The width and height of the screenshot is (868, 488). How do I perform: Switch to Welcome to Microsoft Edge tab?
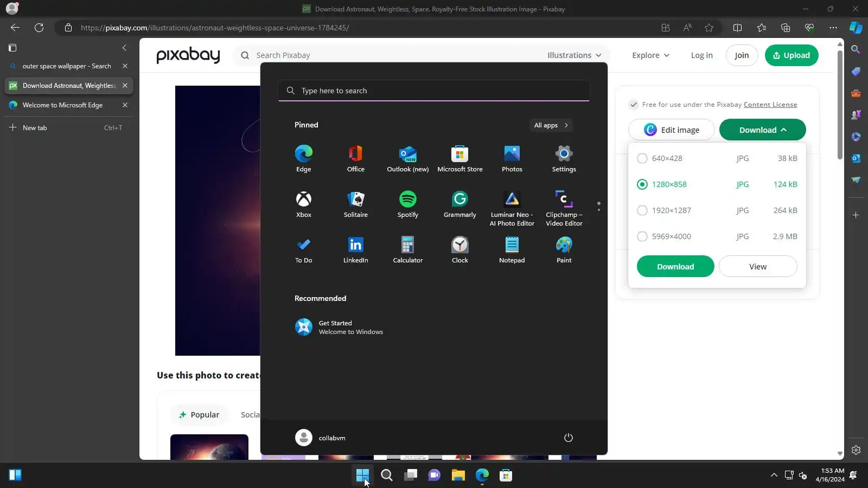point(61,105)
